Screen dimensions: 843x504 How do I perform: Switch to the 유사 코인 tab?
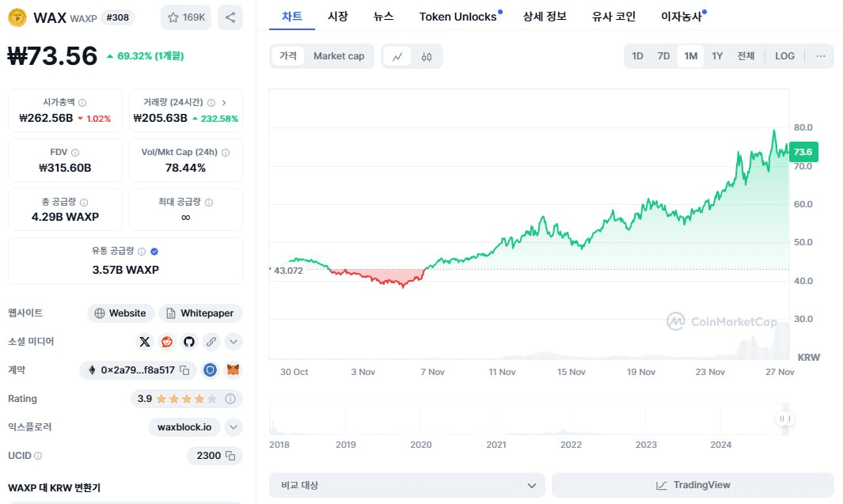614,17
